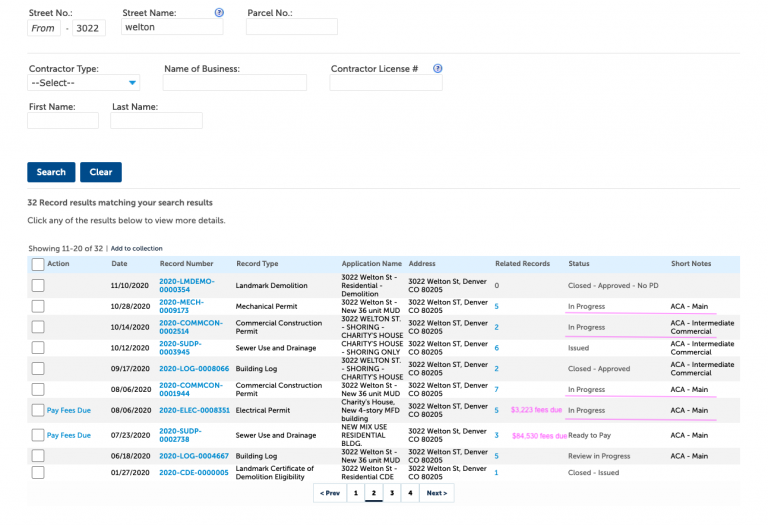Sort by Status column header
The width and height of the screenshot is (768, 525).
click(x=579, y=263)
